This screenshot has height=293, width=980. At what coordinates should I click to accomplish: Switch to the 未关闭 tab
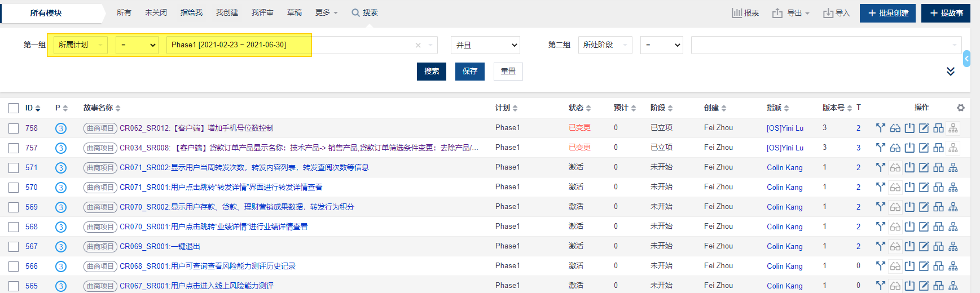pos(156,12)
